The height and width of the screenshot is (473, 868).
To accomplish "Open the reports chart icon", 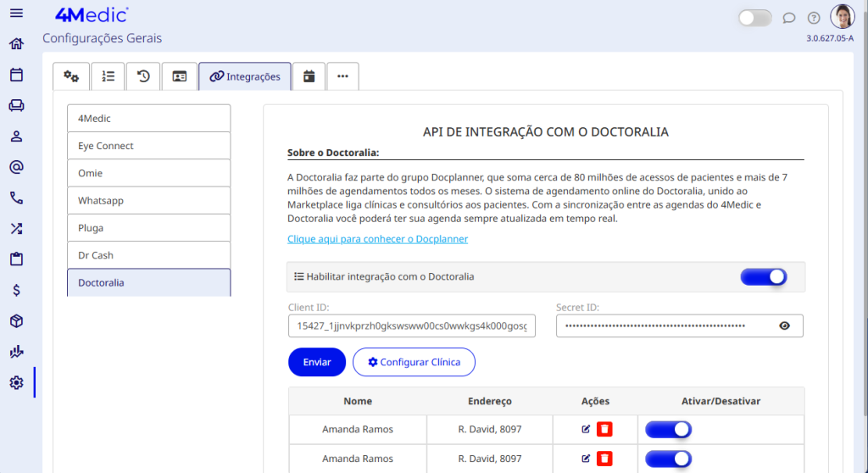I will pyautogui.click(x=17, y=351).
